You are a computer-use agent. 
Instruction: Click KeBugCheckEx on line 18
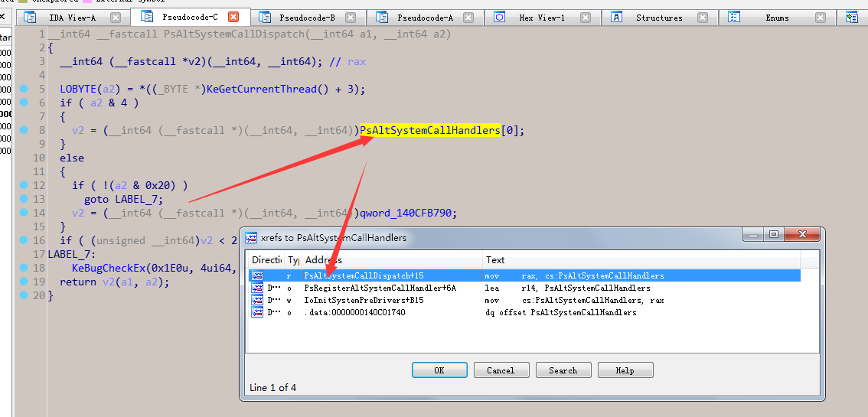[108, 268]
